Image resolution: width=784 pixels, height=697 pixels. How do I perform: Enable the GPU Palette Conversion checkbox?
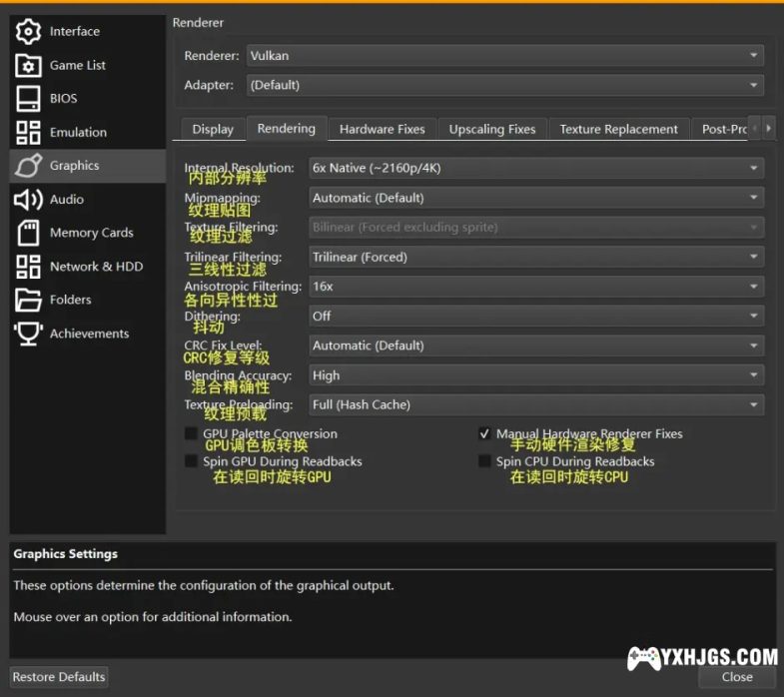[x=191, y=434]
